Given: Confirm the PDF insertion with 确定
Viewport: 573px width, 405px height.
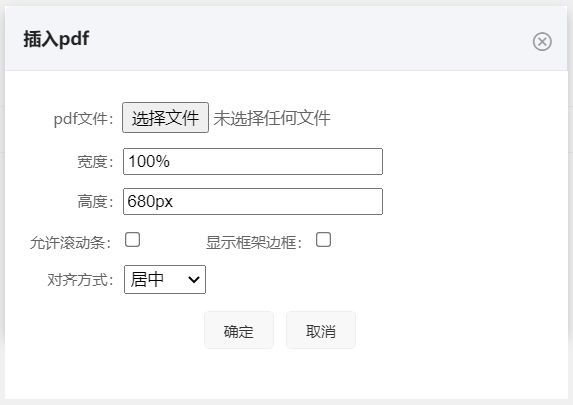Looking at the screenshot, I should coord(239,330).
